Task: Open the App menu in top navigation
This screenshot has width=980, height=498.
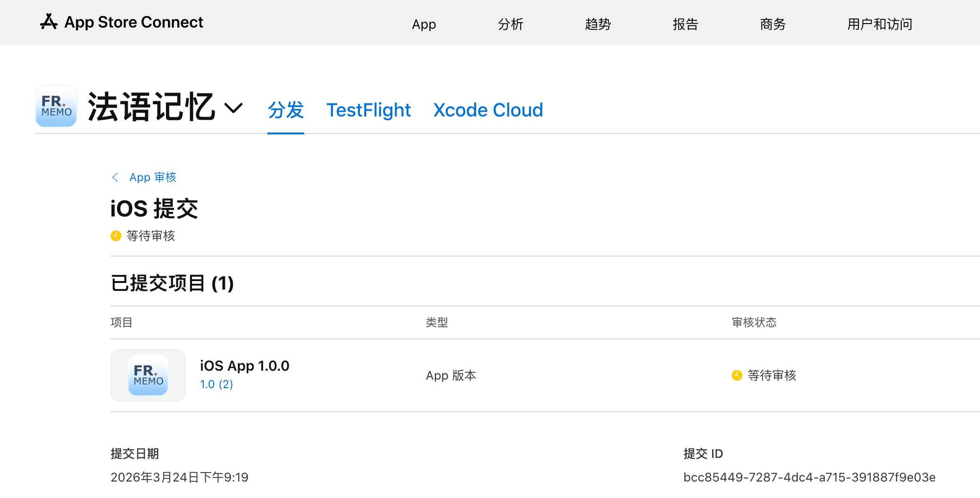Action: coord(424,24)
